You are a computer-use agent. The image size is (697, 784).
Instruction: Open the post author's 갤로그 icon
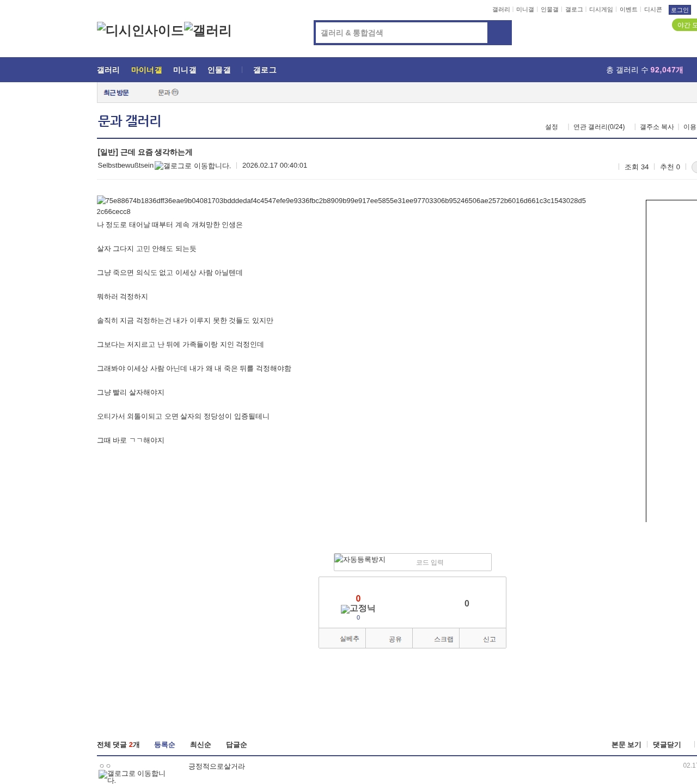click(x=193, y=166)
